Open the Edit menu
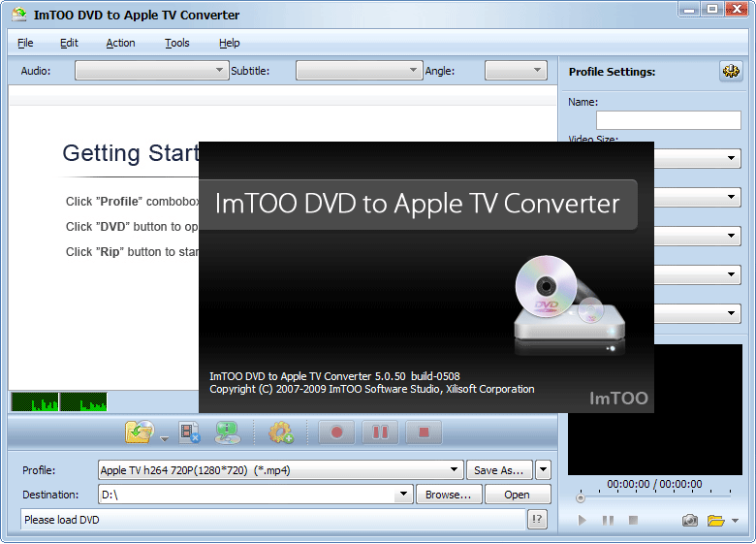 69,43
